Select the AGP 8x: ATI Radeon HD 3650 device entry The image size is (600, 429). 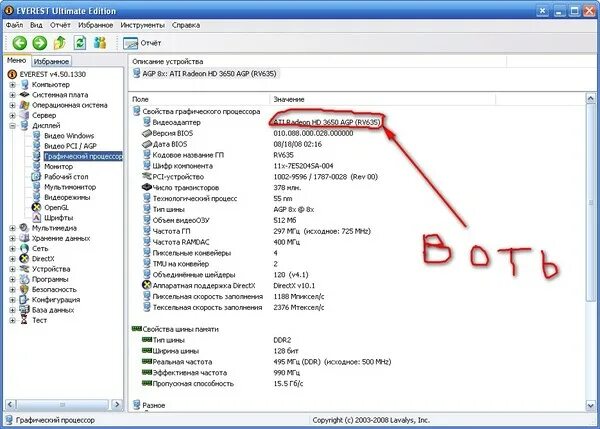(x=205, y=73)
